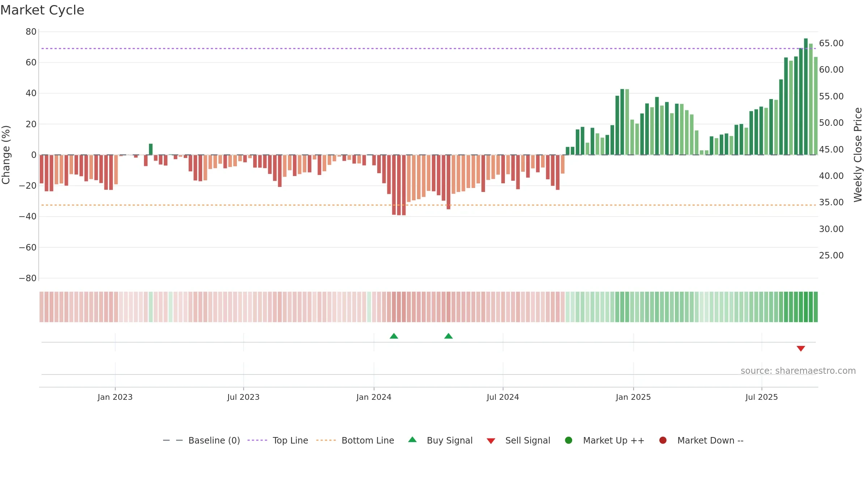Click the red sell signal triangle marker

801,348
